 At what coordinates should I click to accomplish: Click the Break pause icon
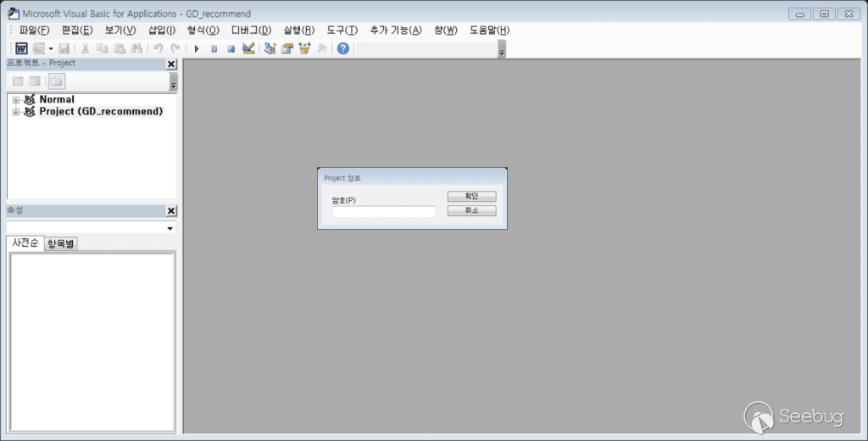[x=214, y=48]
